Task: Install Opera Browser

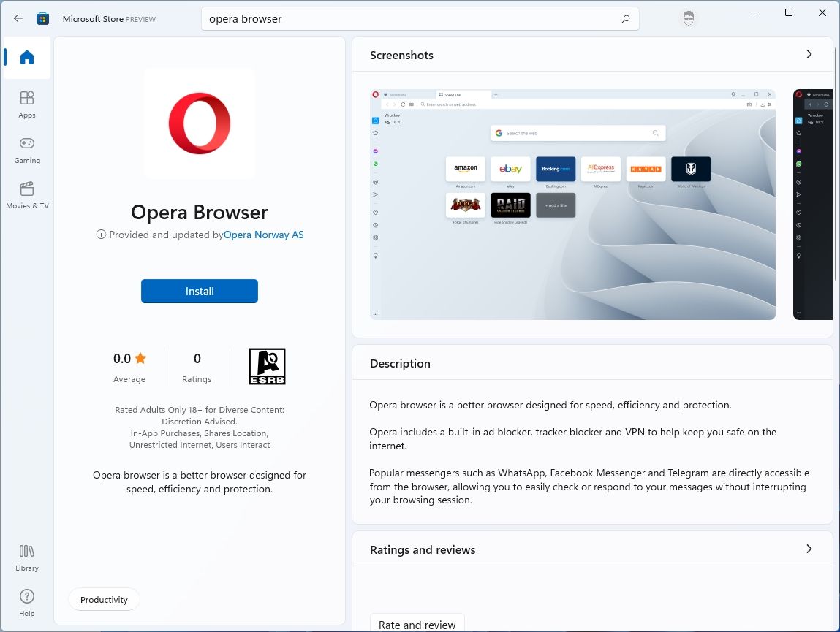Action: click(200, 292)
